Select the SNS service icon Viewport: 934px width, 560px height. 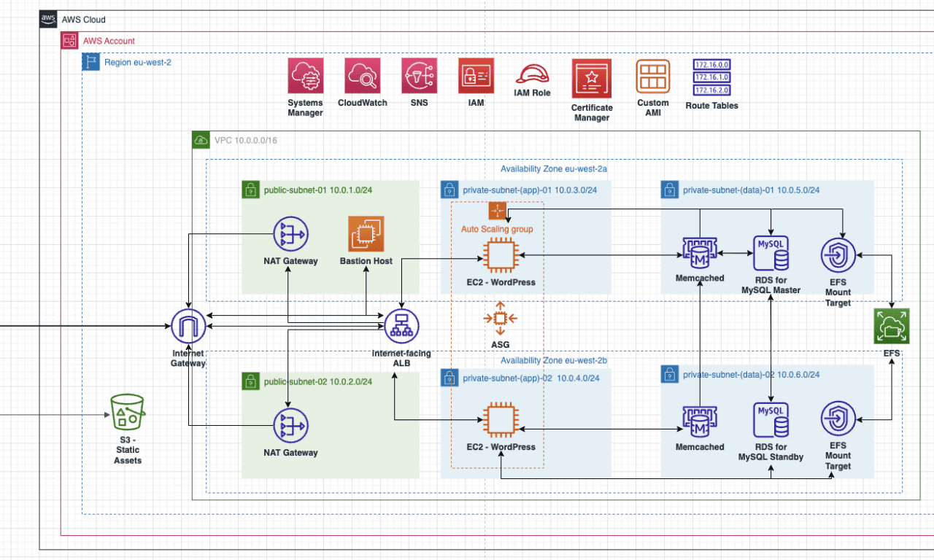(x=419, y=77)
